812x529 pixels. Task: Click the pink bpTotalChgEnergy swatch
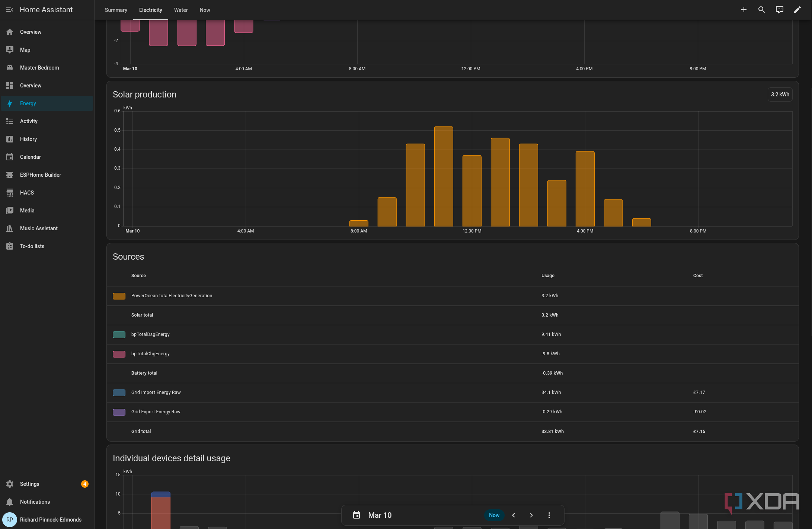119,354
